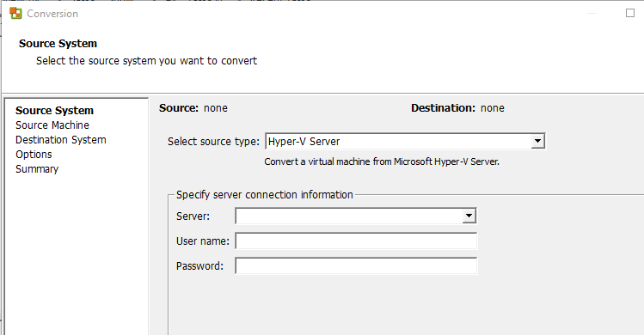This screenshot has height=335, width=644.
Task: Focus the Server text field
Action: click(349, 216)
